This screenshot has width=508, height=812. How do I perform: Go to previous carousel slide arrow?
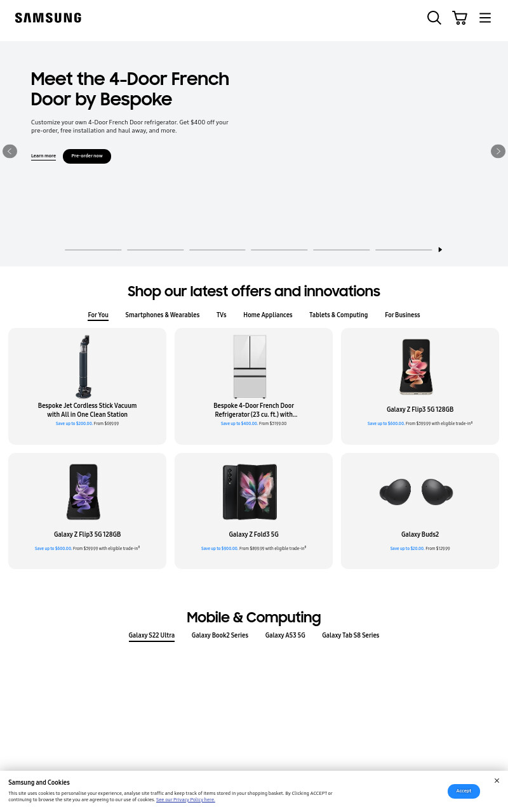pos(10,151)
